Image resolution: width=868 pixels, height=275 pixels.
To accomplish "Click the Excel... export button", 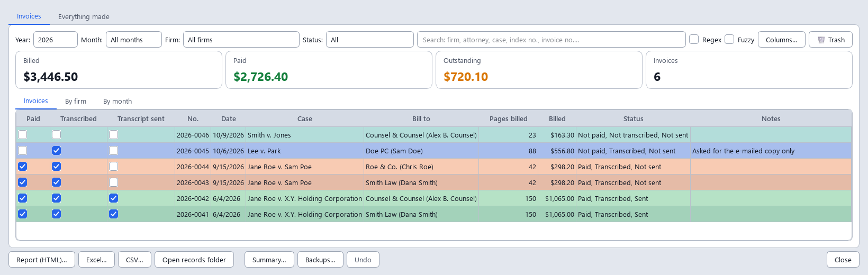I will 96,260.
